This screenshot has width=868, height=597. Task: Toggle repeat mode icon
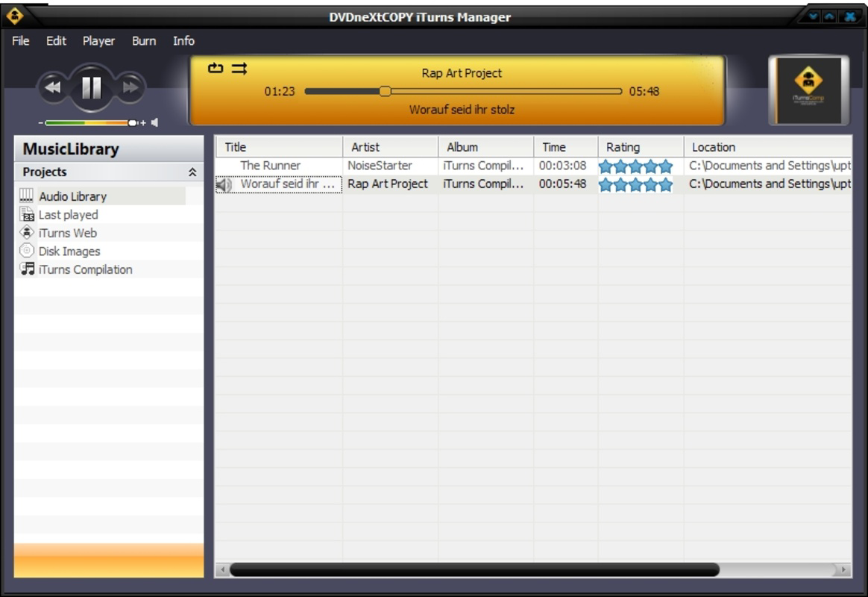[216, 68]
